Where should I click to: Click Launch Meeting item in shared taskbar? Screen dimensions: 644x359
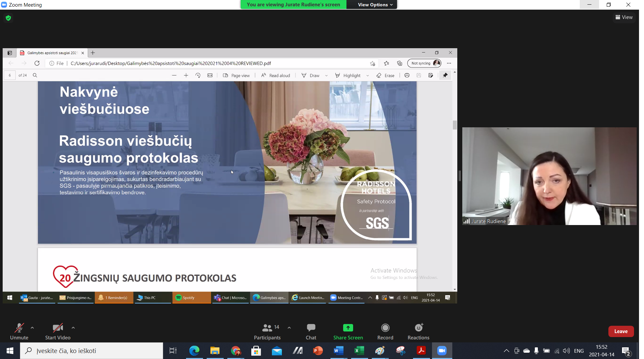pos(308,298)
